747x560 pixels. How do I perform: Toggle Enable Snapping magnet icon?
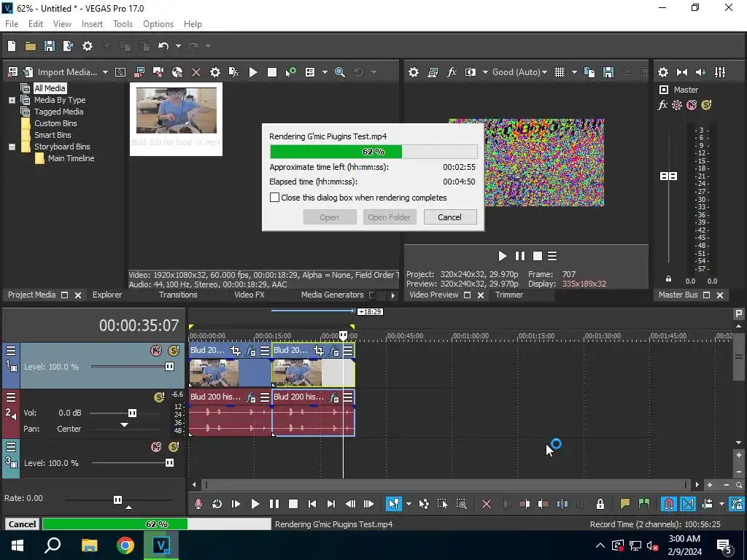(x=669, y=504)
